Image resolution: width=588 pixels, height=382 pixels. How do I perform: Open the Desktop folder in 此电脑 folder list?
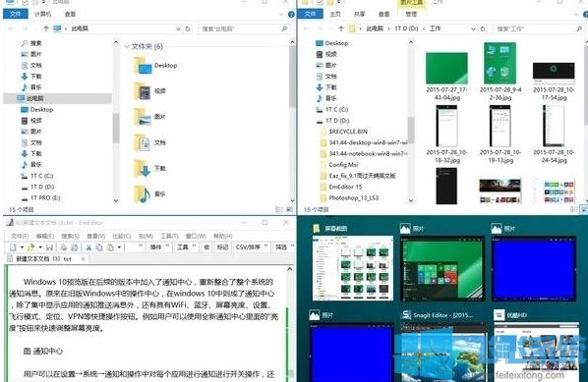[x=155, y=66]
